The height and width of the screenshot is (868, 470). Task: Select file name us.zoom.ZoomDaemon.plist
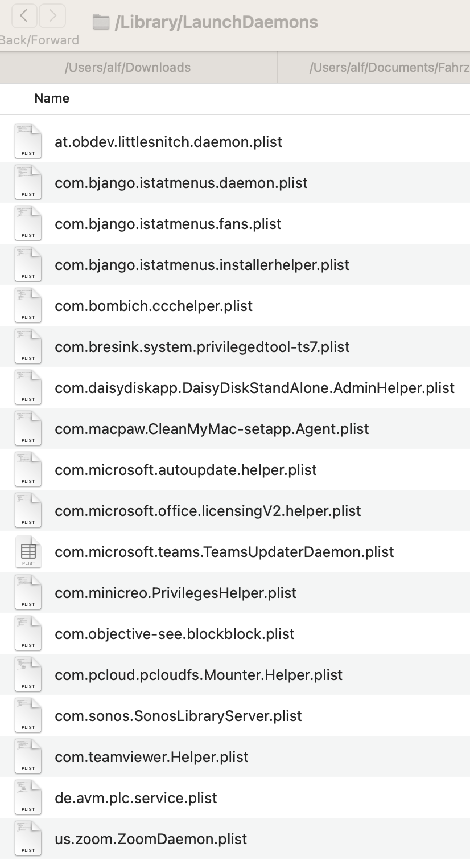[x=151, y=839]
